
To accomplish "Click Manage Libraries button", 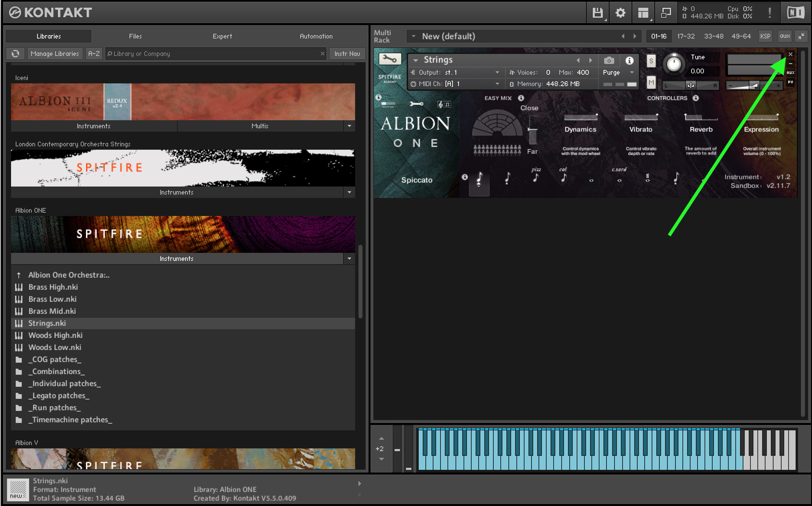I will pyautogui.click(x=55, y=54).
